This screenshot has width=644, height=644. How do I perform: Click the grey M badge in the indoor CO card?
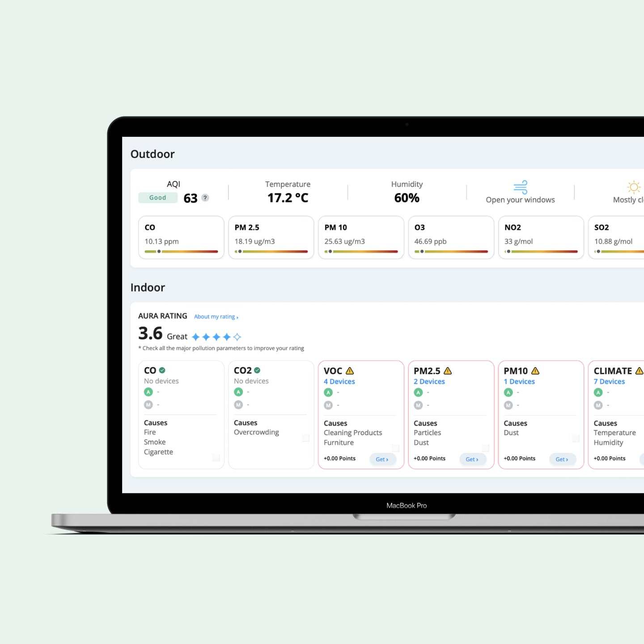click(x=148, y=405)
